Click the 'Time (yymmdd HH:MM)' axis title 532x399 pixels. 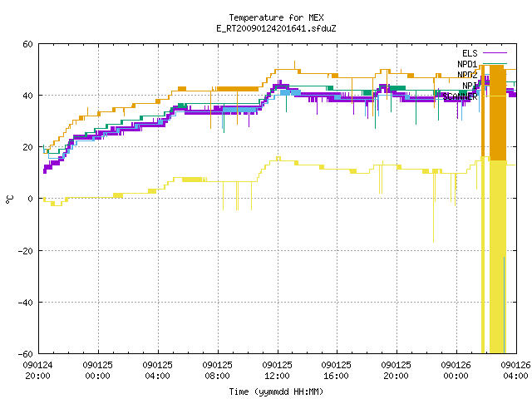276,392
